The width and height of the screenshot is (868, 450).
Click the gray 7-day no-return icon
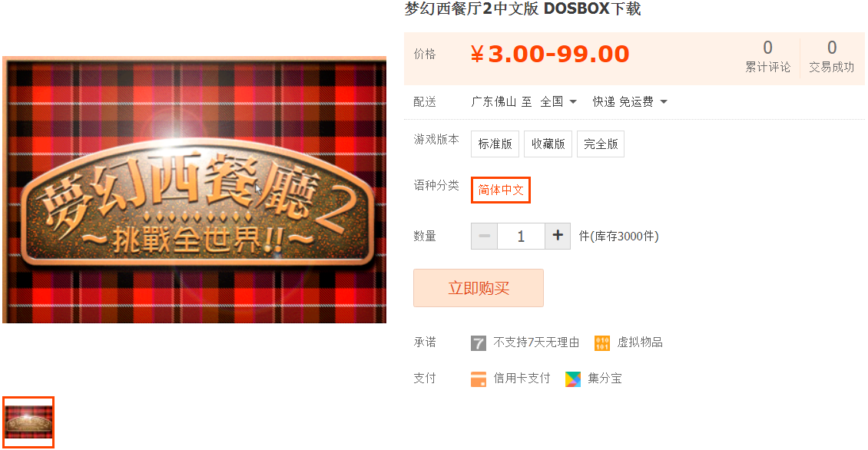pyautogui.click(x=479, y=343)
